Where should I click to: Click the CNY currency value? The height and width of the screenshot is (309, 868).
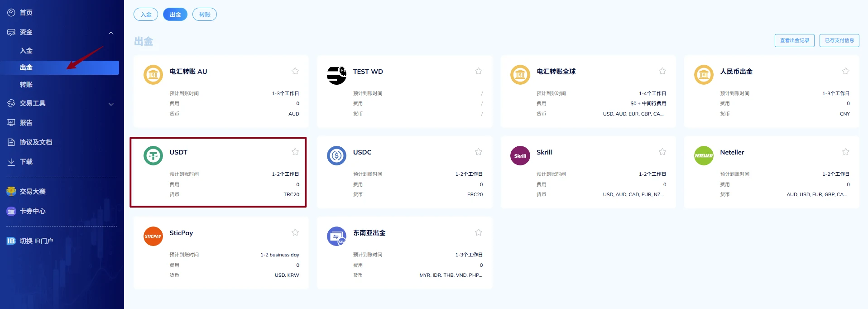pos(845,114)
